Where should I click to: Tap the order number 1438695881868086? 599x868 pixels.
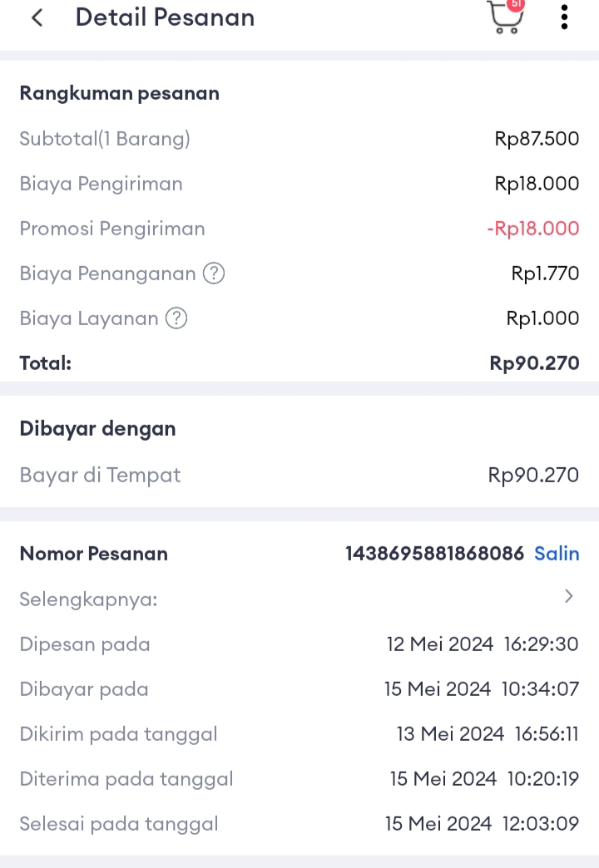[434, 554]
